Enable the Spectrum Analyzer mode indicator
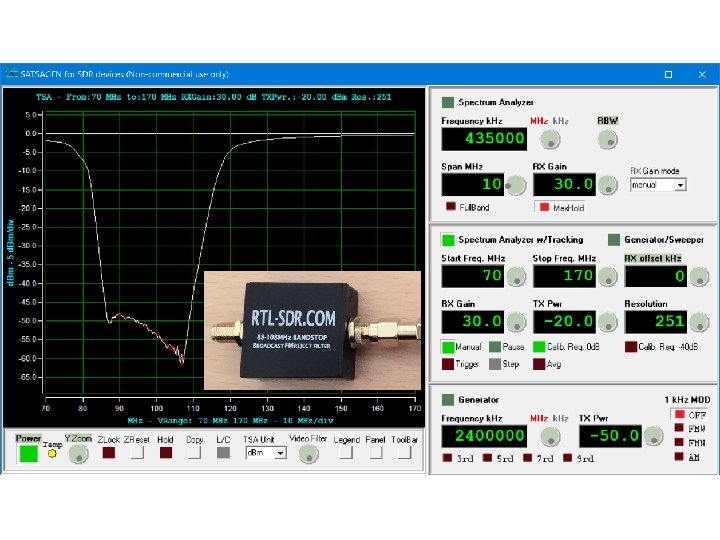The height and width of the screenshot is (540, 720). (448, 102)
